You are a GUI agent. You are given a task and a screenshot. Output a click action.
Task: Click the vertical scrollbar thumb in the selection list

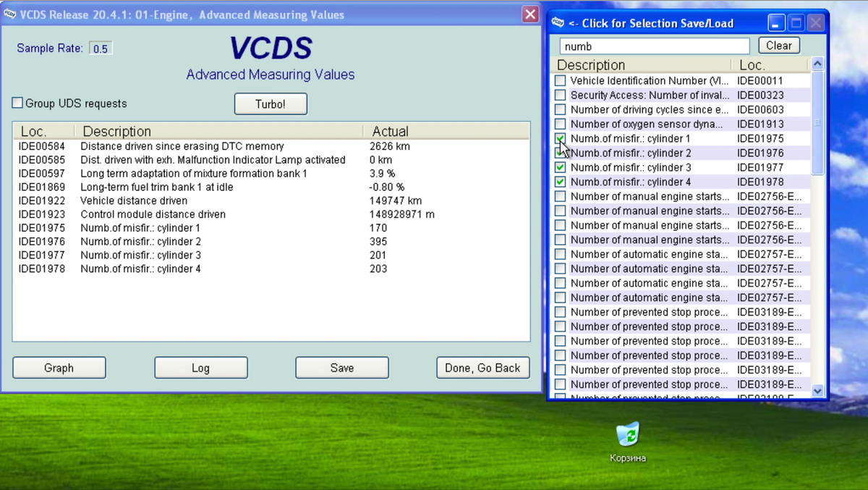817,123
